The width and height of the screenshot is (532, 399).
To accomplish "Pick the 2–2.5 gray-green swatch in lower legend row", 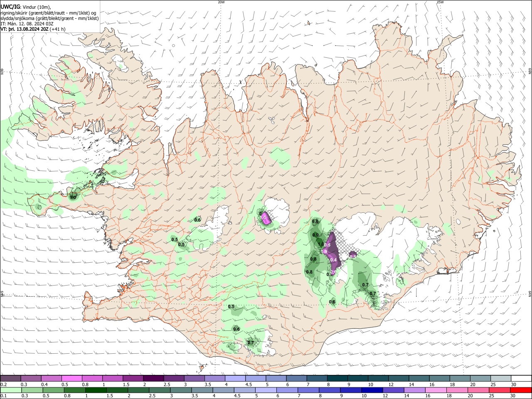I will pyautogui.click(x=138, y=390).
